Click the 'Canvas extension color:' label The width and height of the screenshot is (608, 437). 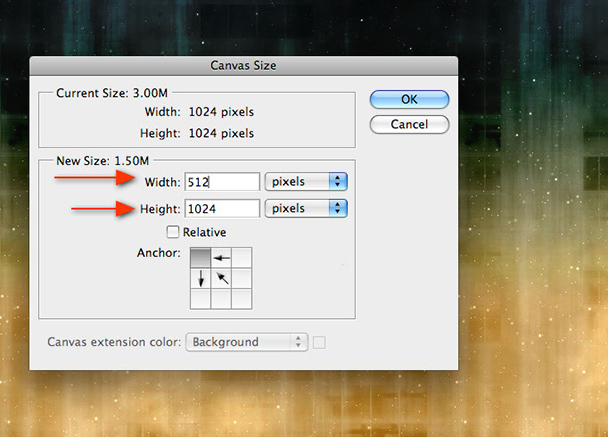pyautogui.click(x=114, y=342)
